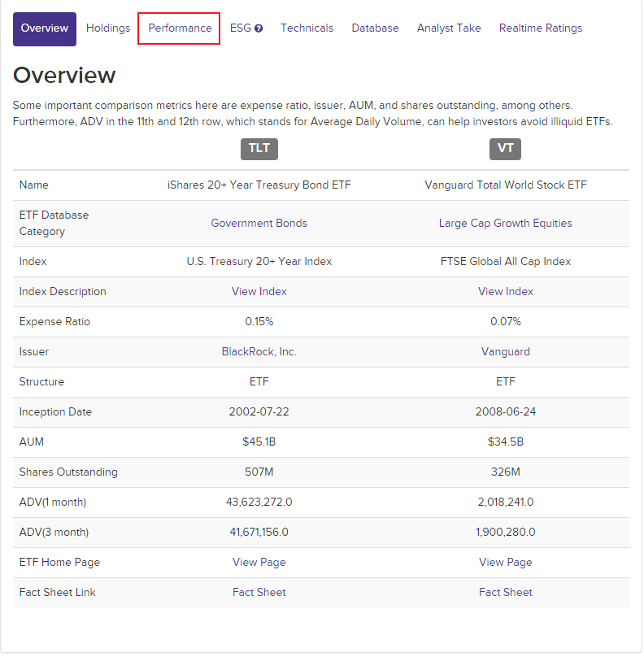644x657 pixels.
Task: Click View Index for VT
Action: 506,292
